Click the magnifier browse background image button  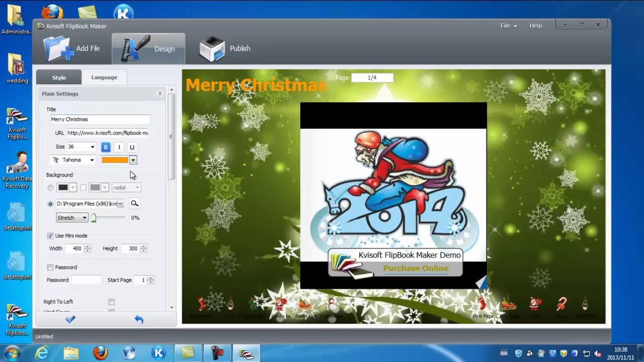[134, 204]
